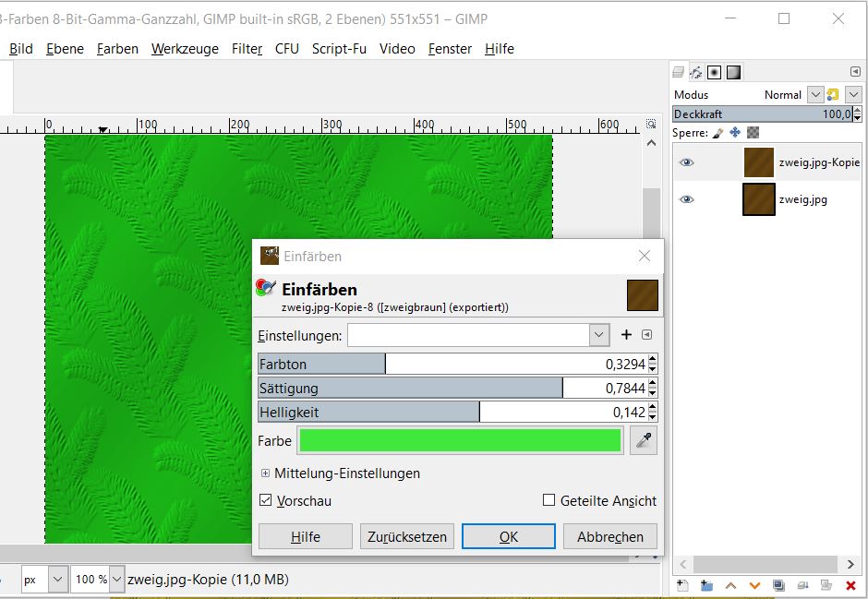Screen dimensions: 868x599
Task: Create a new layer via bottom icon
Action: pos(682,585)
